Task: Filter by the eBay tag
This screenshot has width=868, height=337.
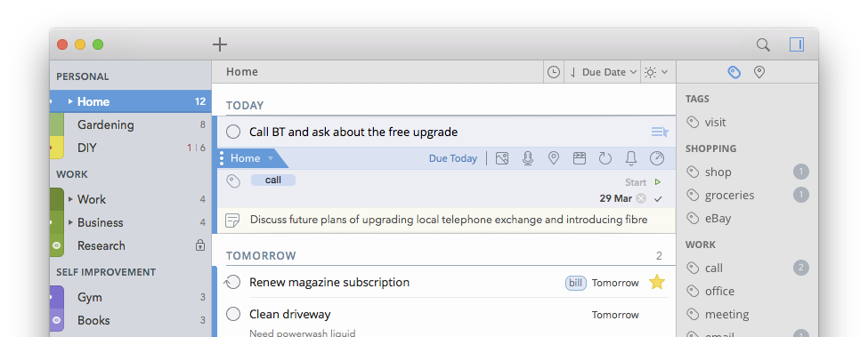Action: tap(718, 219)
